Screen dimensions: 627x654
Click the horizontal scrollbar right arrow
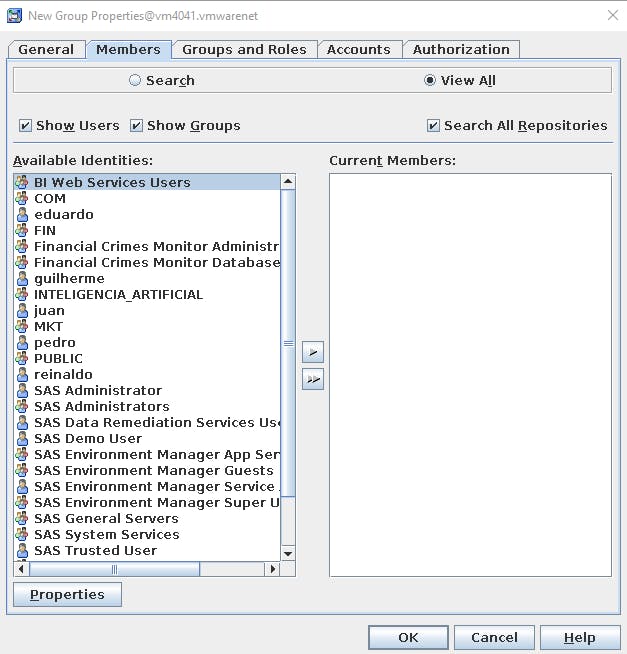pos(273,569)
